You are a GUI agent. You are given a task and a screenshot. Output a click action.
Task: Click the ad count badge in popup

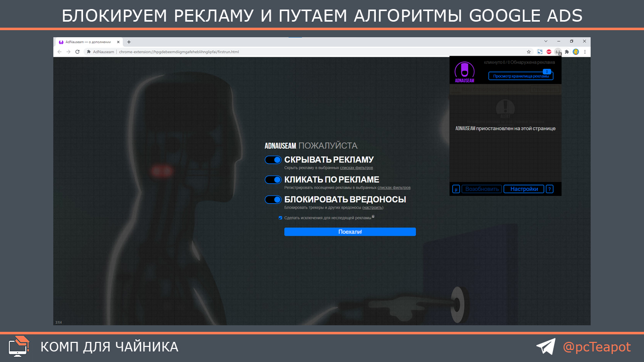pyautogui.click(x=547, y=71)
